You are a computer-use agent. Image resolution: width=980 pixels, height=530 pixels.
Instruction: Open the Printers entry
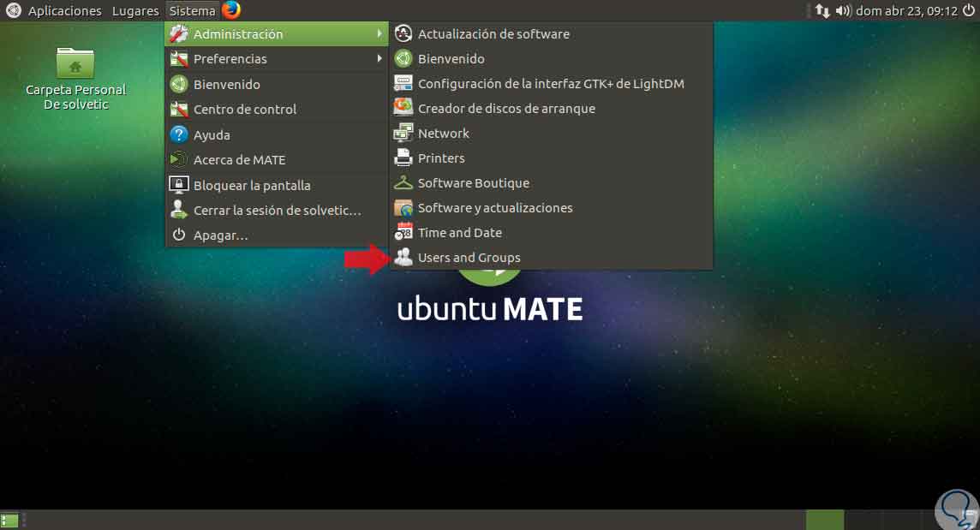click(x=552, y=158)
